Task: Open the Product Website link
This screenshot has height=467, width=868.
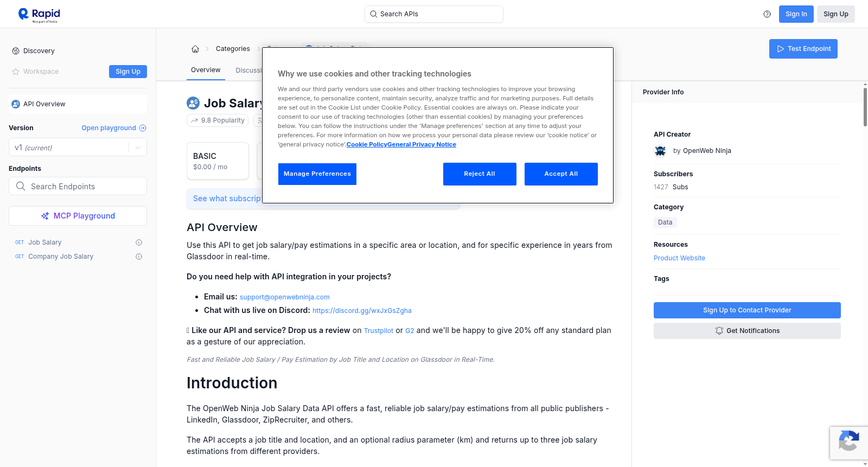Action: [x=679, y=258]
